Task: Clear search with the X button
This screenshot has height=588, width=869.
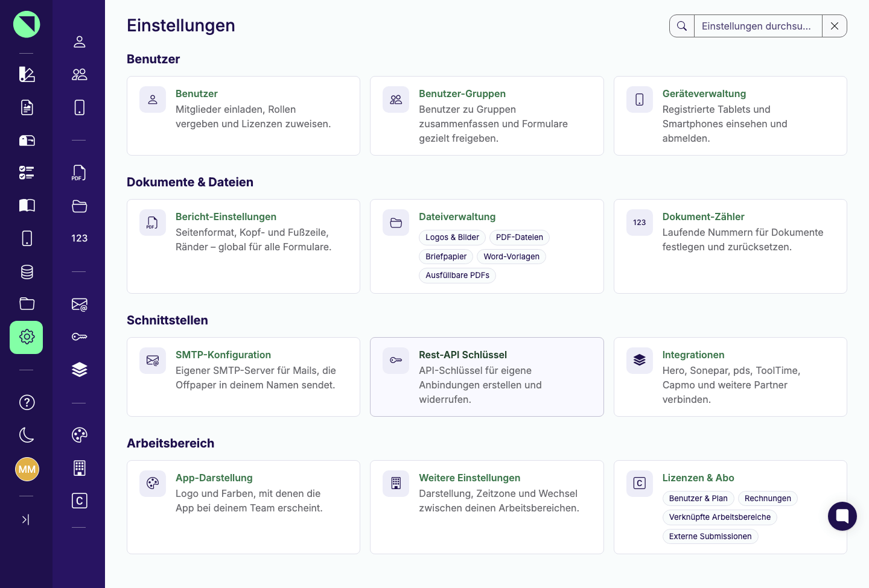Action: coord(835,26)
